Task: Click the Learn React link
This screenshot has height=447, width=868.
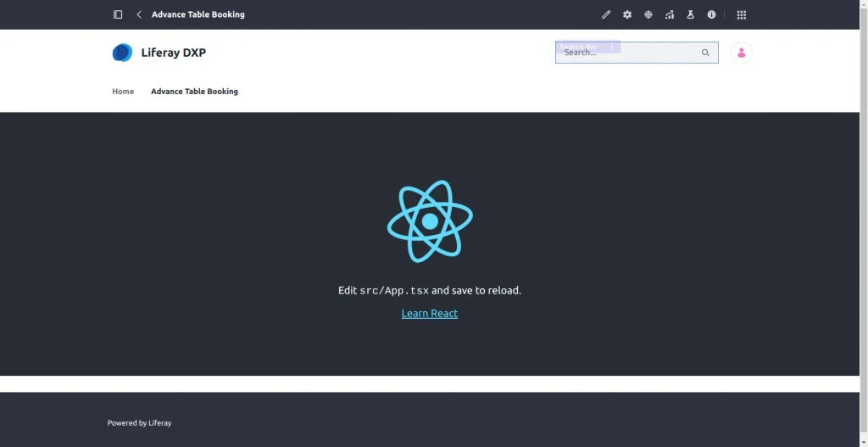Action: click(430, 314)
